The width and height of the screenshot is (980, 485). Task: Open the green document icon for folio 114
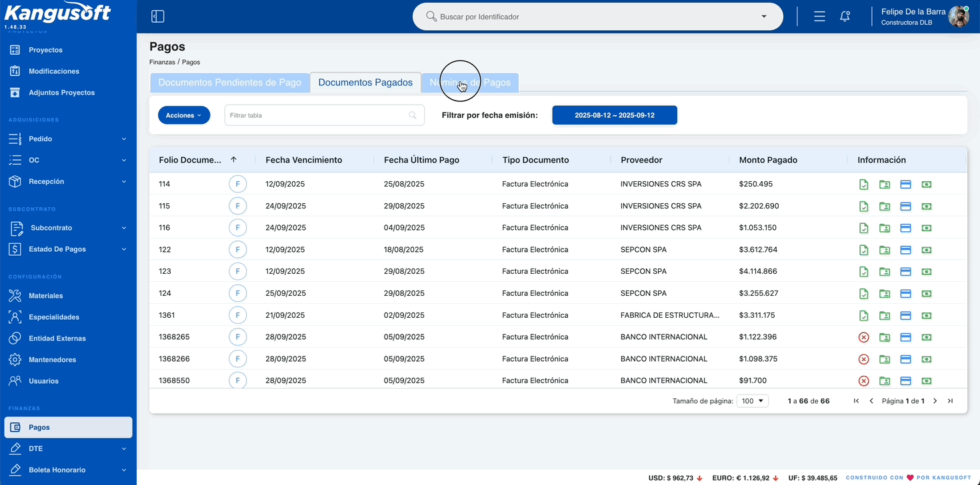863,185
